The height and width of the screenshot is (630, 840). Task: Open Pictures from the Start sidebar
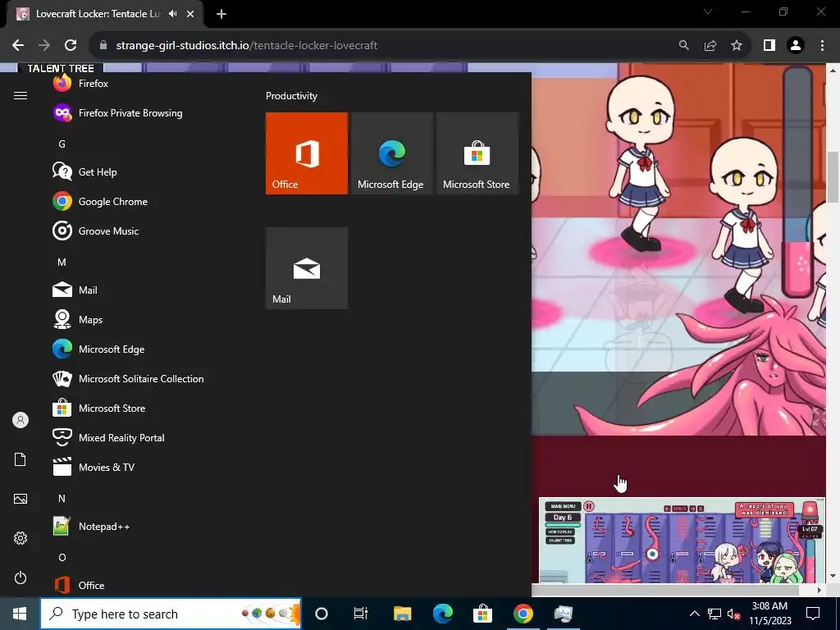tap(21, 499)
